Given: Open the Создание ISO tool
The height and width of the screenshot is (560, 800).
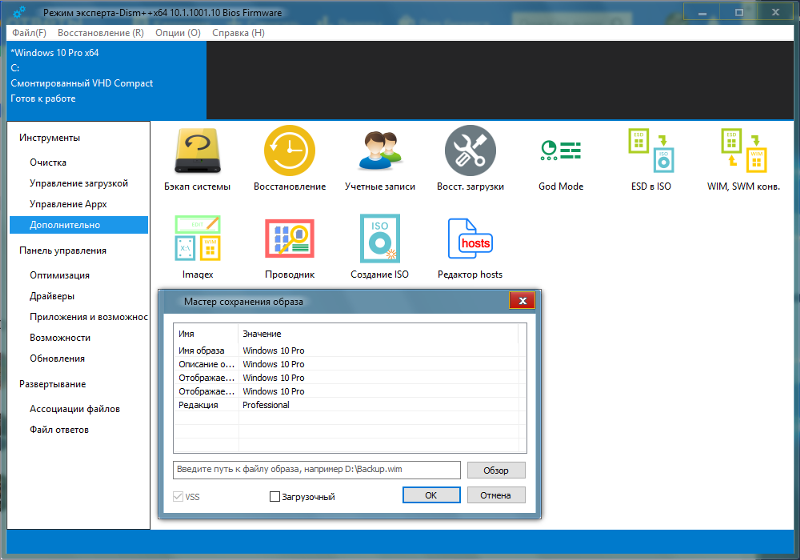Looking at the screenshot, I should point(380,247).
